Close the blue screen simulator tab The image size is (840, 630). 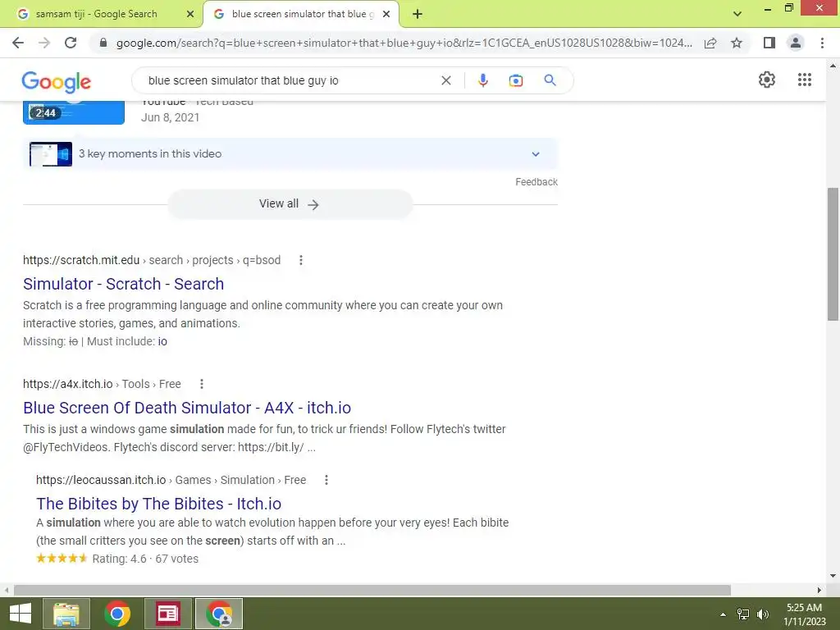point(386,15)
